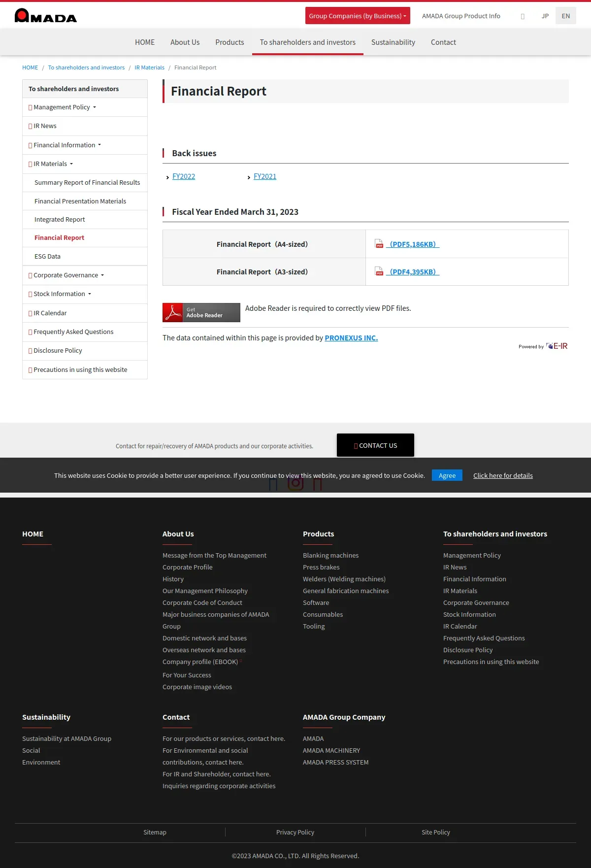Screen dimensions: 591x868
Task: Open FY2022 back issue
Action: tap(184, 176)
